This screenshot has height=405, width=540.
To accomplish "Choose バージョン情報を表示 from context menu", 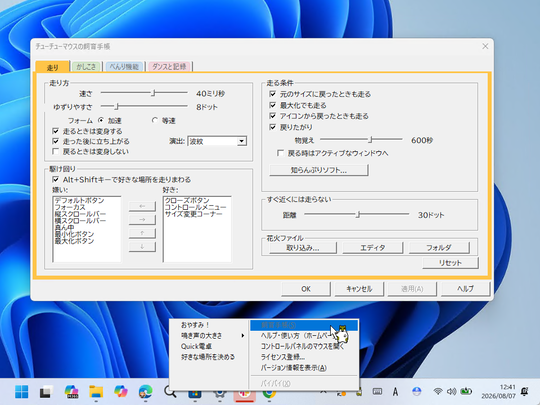I will (293, 368).
